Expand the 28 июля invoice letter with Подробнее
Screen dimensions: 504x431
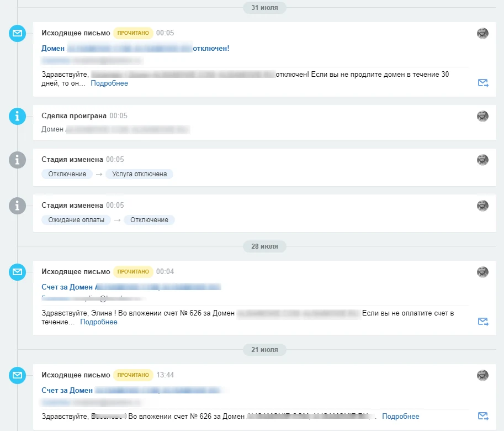pyautogui.click(x=99, y=322)
